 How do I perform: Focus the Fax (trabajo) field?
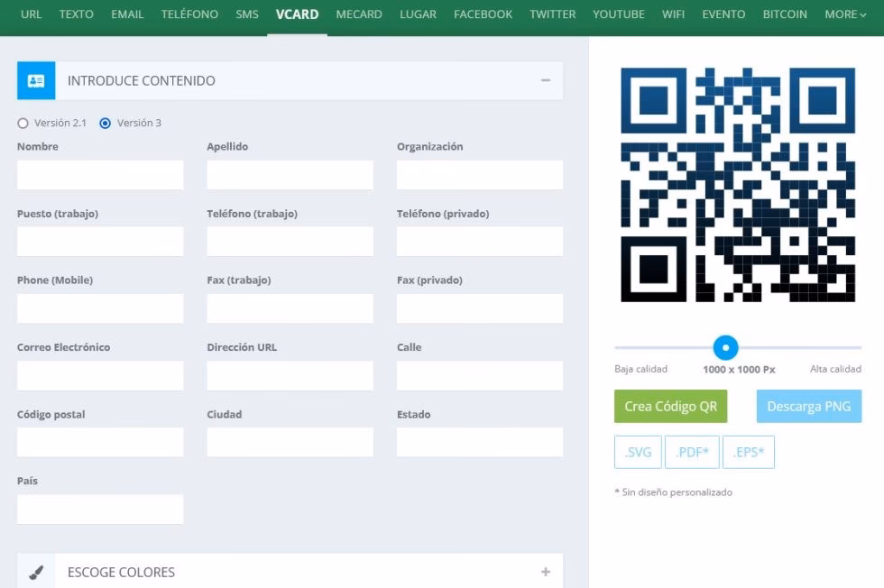[x=290, y=308]
